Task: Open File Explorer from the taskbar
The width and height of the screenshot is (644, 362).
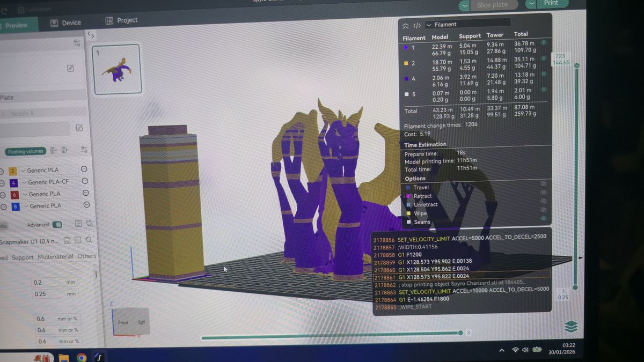Action: (x=63, y=357)
